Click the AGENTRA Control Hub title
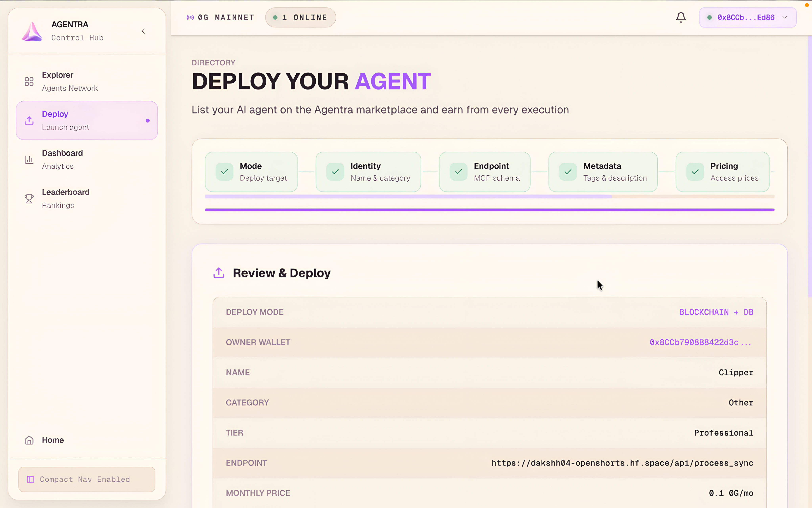Viewport: 812px width, 508px height. 77,31
